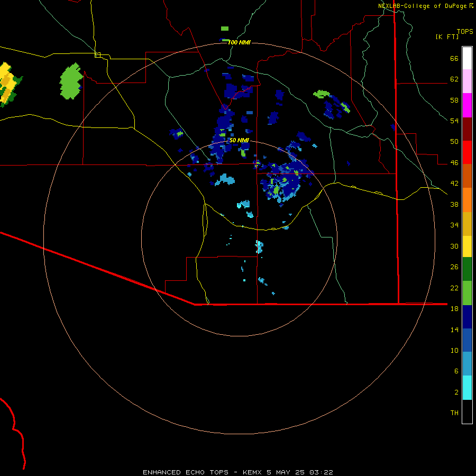Click the '03:22' timestamp in the caption

321,472
